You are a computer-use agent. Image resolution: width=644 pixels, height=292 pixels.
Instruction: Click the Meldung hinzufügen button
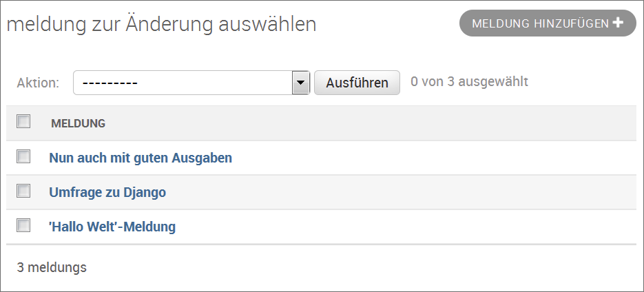click(539, 23)
